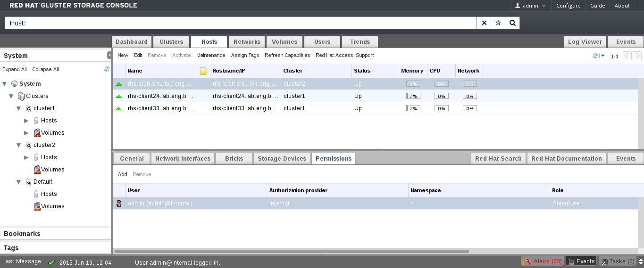Bookmark the search using the star icon
644x268 pixels.
[x=498, y=23]
